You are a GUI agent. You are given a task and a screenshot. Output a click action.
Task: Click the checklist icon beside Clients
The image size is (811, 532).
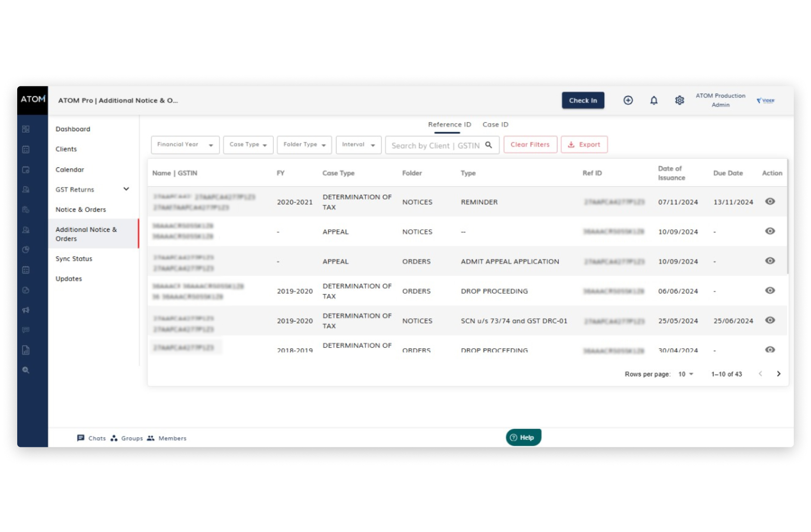(26, 149)
